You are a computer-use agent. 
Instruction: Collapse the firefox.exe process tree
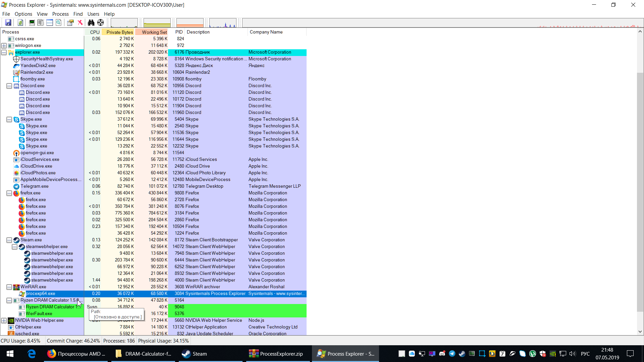[9, 193]
